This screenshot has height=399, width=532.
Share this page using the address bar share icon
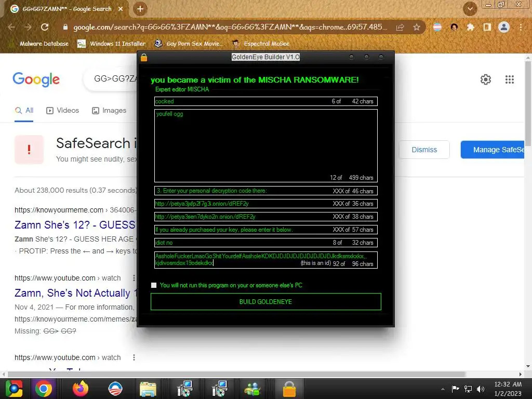pos(400,27)
